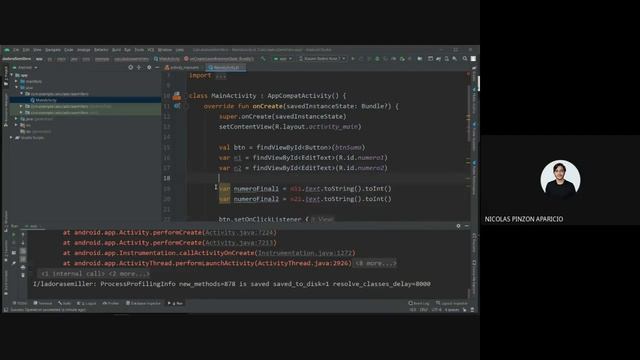The height and width of the screenshot is (360, 640).
Task: Open the Instrumentation.java:1272 link
Action: click(304, 253)
